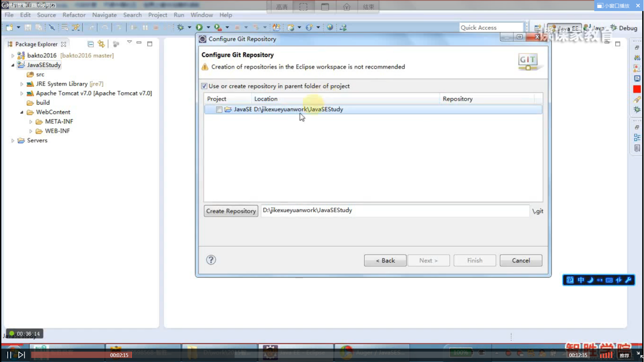The image size is (644, 362).
Task: Click the home icon in top overlay bar
Action: pyautogui.click(x=346, y=7)
